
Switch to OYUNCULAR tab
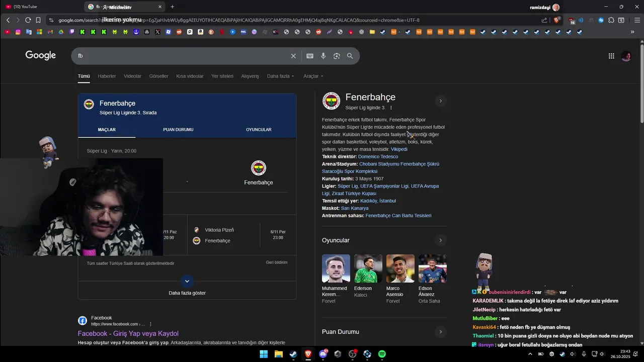259,130
